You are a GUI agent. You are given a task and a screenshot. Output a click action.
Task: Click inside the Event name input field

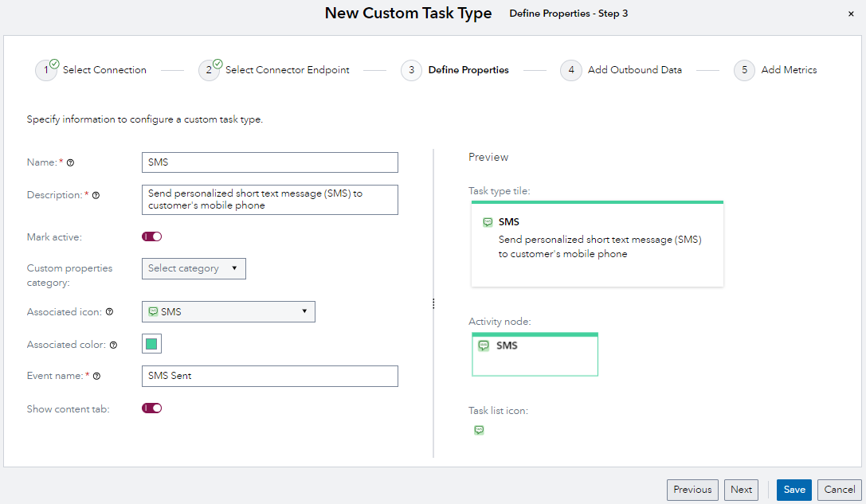point(269,376)
